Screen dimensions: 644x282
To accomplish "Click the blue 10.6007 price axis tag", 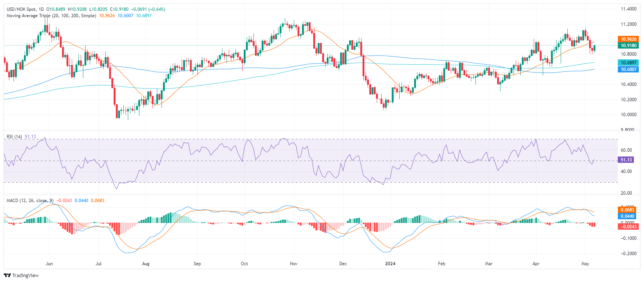I will [x=628, y=69].
